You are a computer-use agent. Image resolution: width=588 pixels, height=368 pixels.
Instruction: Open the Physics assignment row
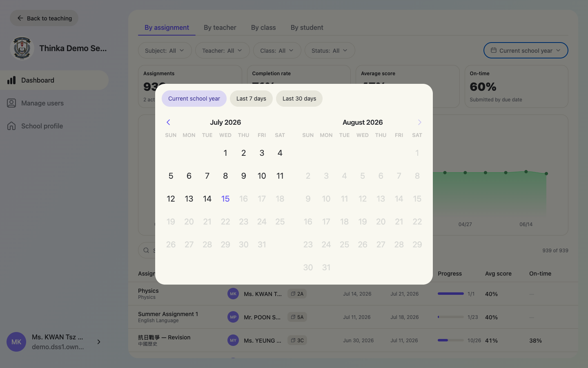pos(353,294)
